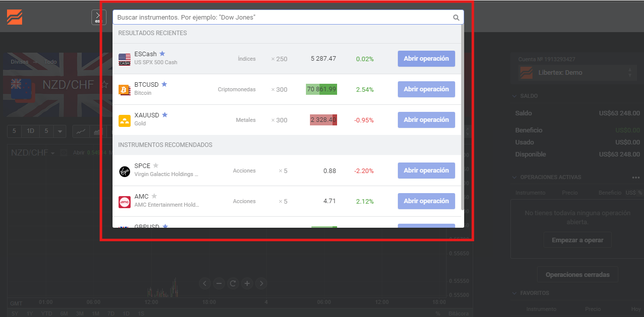Click the results list vertical scrollbar

tap(462, 117)
